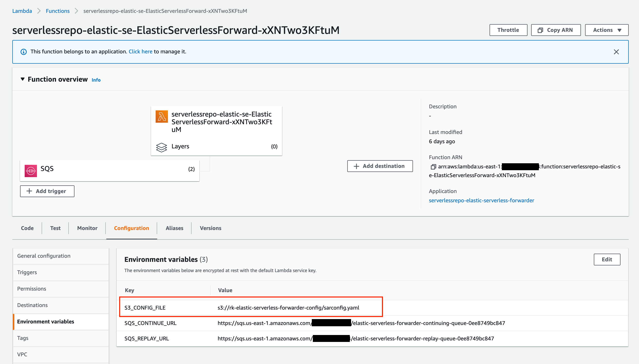Open the Monitor tab
Image resolution: width=639 pixels, height=364 pixels.
(x=87, y=228)
